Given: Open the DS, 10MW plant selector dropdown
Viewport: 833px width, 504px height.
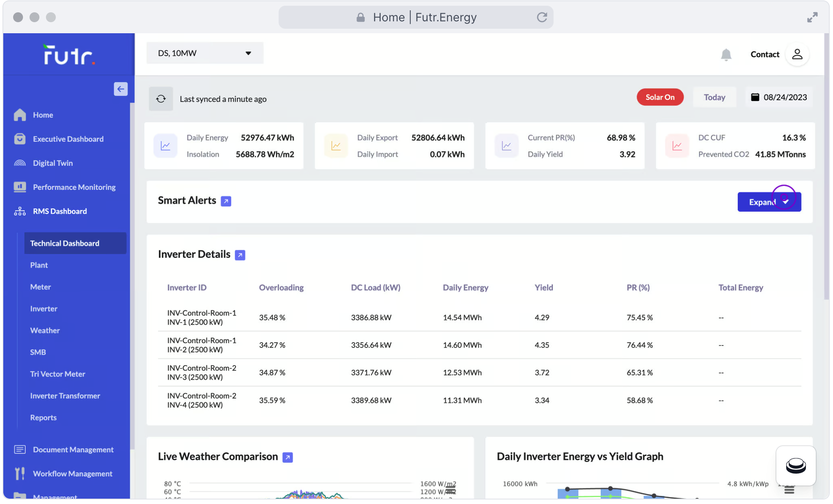Looking at the screenshot, I should coord(205,53).
